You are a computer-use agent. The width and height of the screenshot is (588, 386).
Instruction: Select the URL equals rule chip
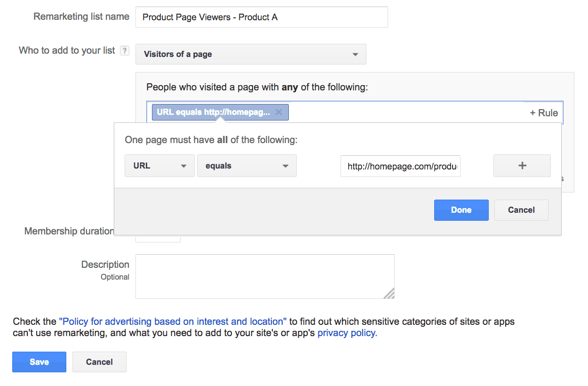pyautogui.click(x=214, y=112)
